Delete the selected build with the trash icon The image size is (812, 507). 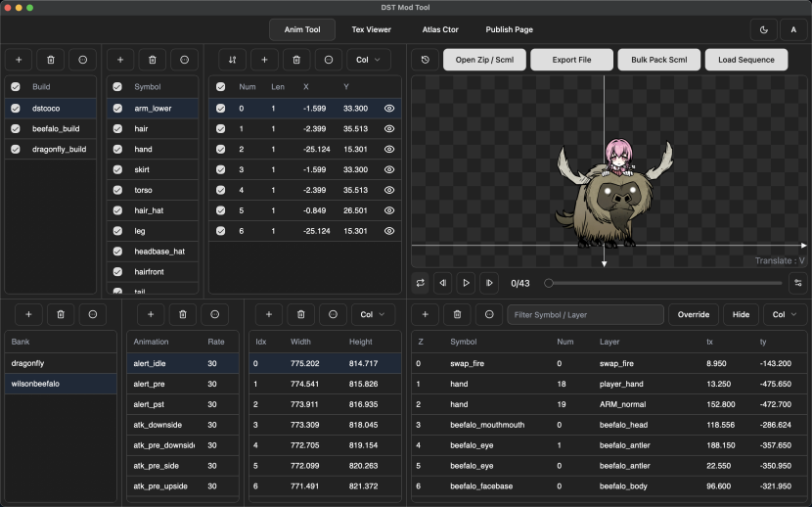51,60
